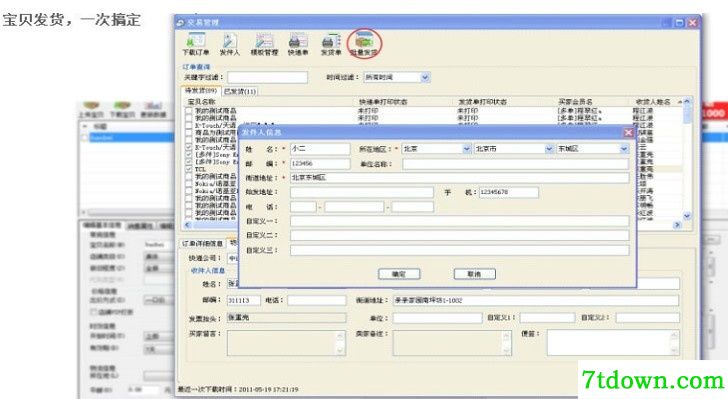Click the 街道地址 field with 北京东城区

(x=460, y=178)
